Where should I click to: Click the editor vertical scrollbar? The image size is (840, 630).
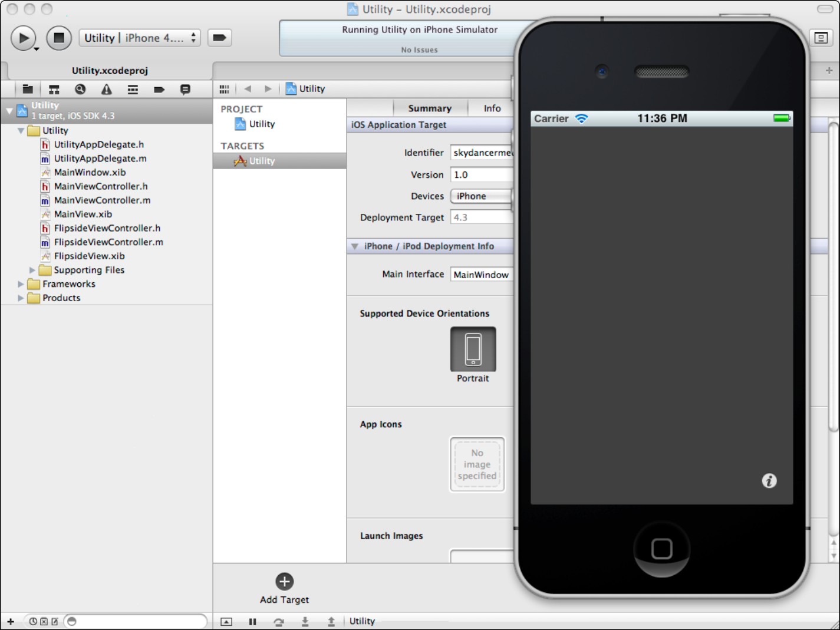tap(833, 277)
